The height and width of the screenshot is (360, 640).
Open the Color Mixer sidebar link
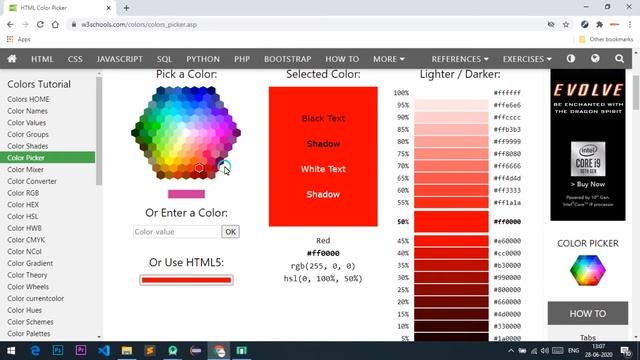click(x=25, y=169)
